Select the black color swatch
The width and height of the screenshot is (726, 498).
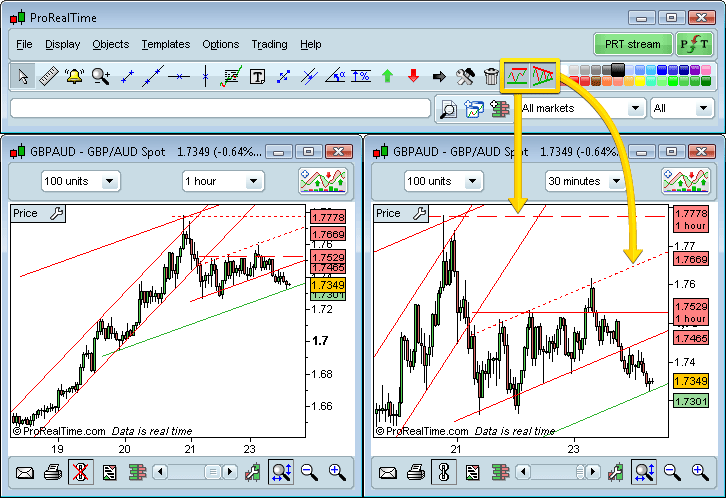click(x=618, y=69)
